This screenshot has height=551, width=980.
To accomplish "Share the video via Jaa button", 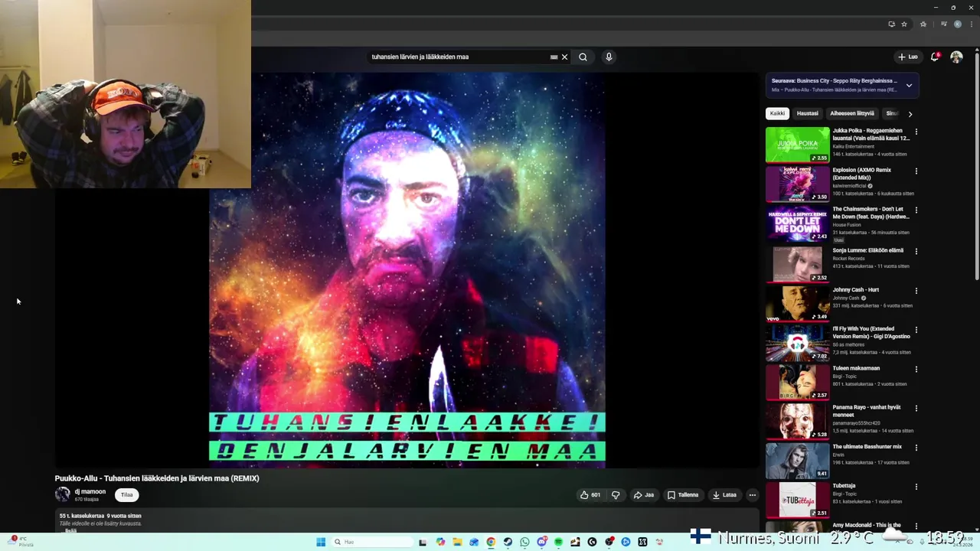I will (x=644, y=495).
